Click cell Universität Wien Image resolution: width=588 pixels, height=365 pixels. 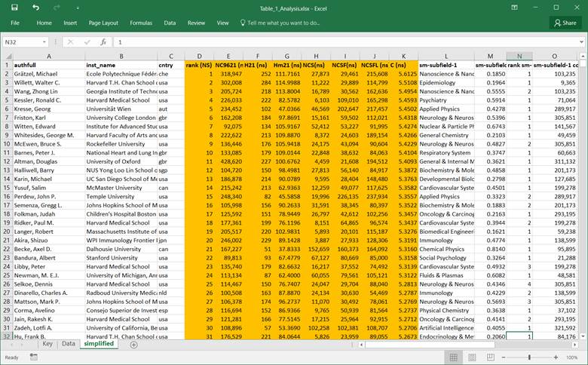[121, 109]
